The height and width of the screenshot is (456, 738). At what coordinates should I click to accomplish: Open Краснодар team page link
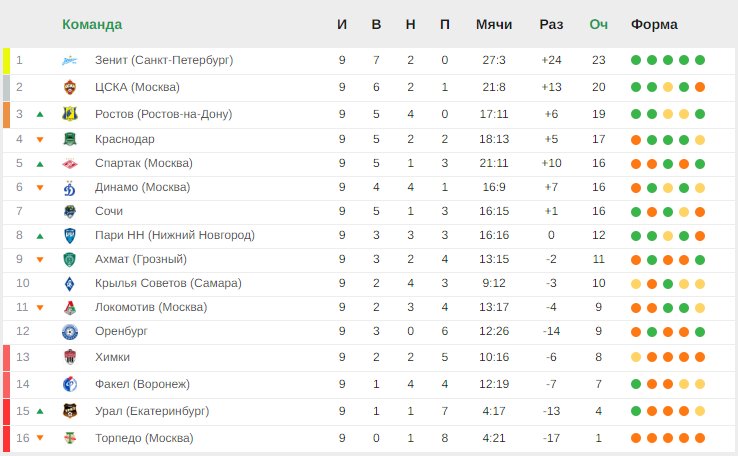pyautogui.click(x=125, y=139)
